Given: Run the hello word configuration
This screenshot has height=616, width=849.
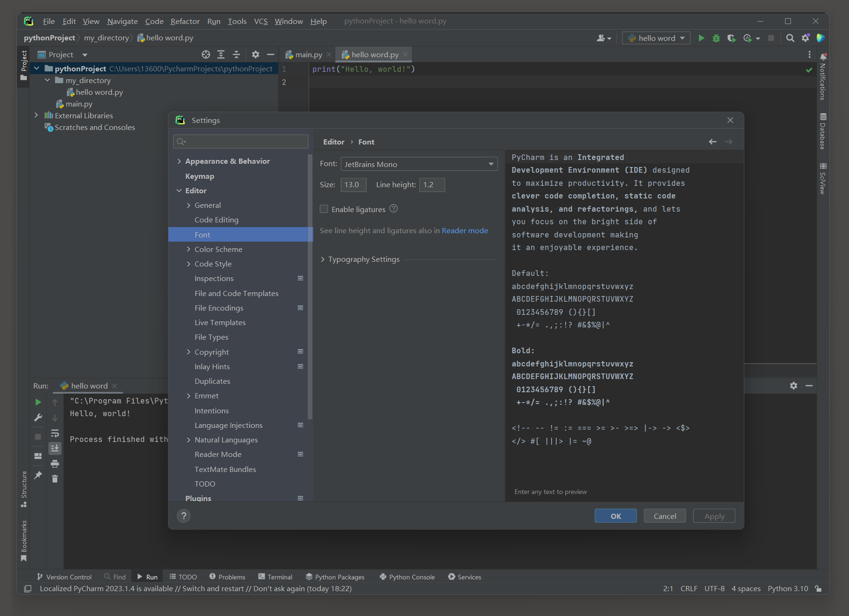Looking at the screenshot, I should point(701,38).
